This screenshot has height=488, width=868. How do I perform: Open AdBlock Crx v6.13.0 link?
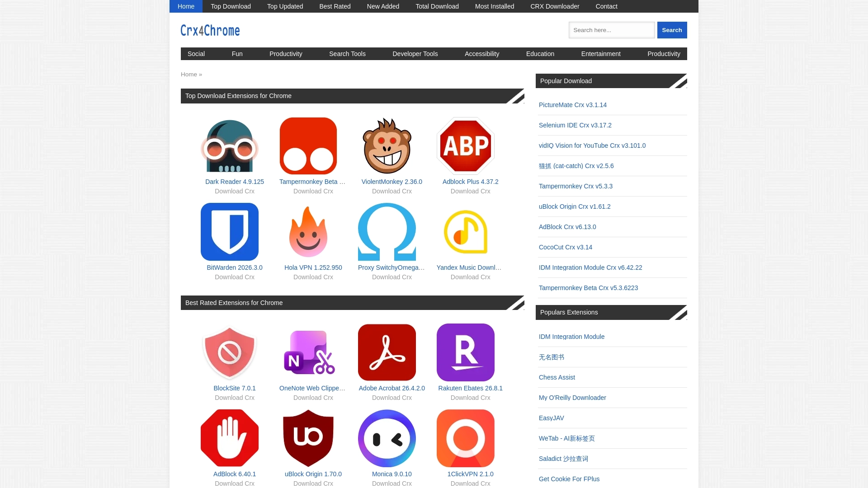[x=567, y=227]
